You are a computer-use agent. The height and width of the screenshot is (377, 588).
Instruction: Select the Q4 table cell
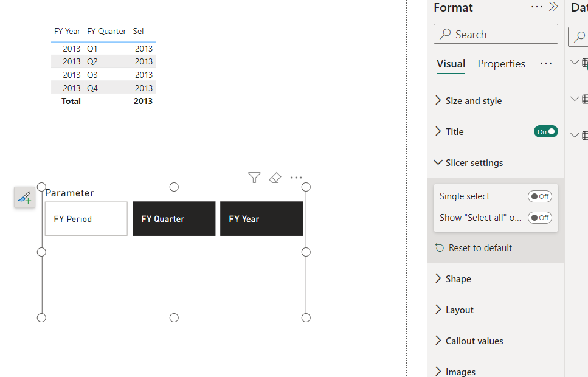(x=92, y=88)
